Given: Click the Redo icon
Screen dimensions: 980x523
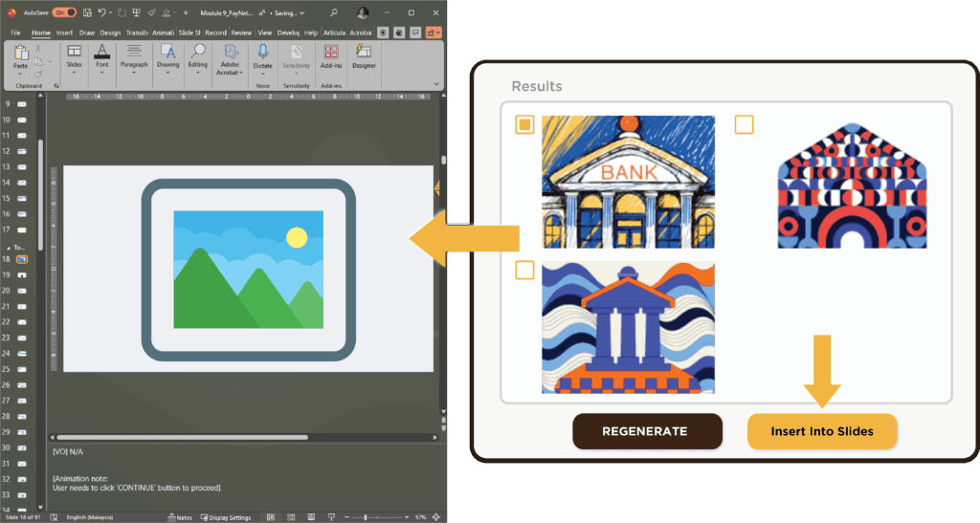Looking at the screenshot, I should point(122,12).
